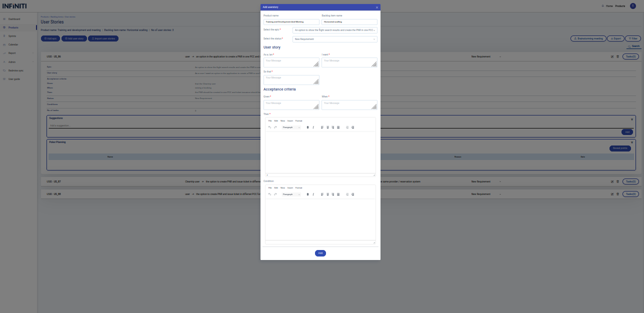Center align text in the Condition editor

(x=327, y=194)
